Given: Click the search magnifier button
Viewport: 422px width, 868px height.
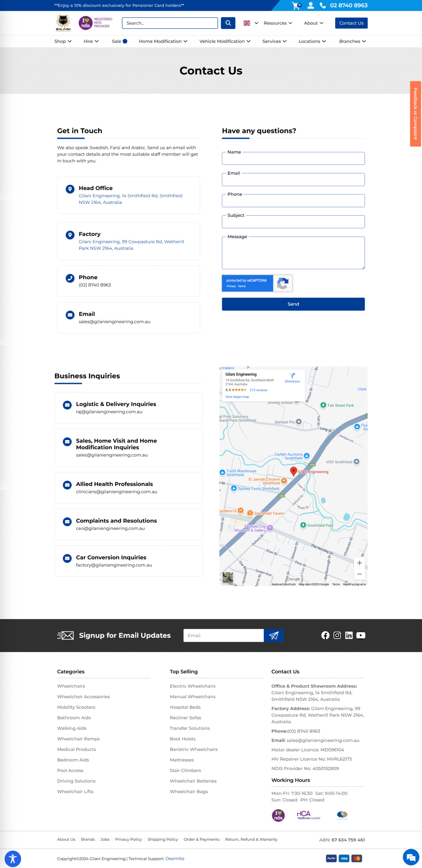Looking at the screenshot, I should click(x=228, y=23).
